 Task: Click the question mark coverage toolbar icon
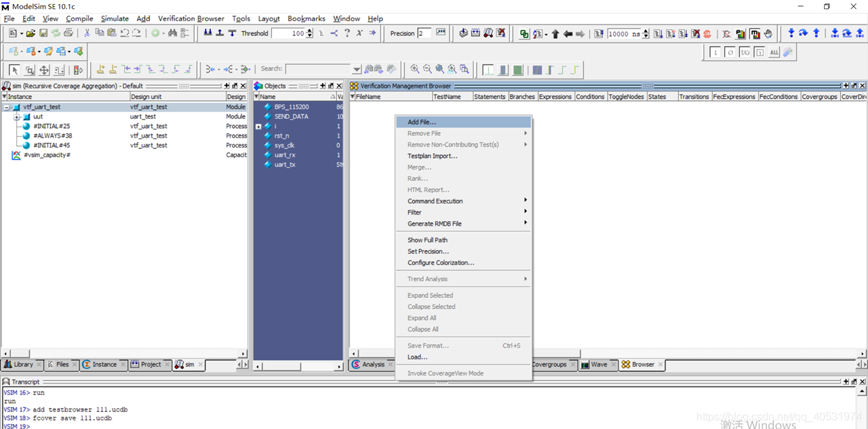(347, 33)
